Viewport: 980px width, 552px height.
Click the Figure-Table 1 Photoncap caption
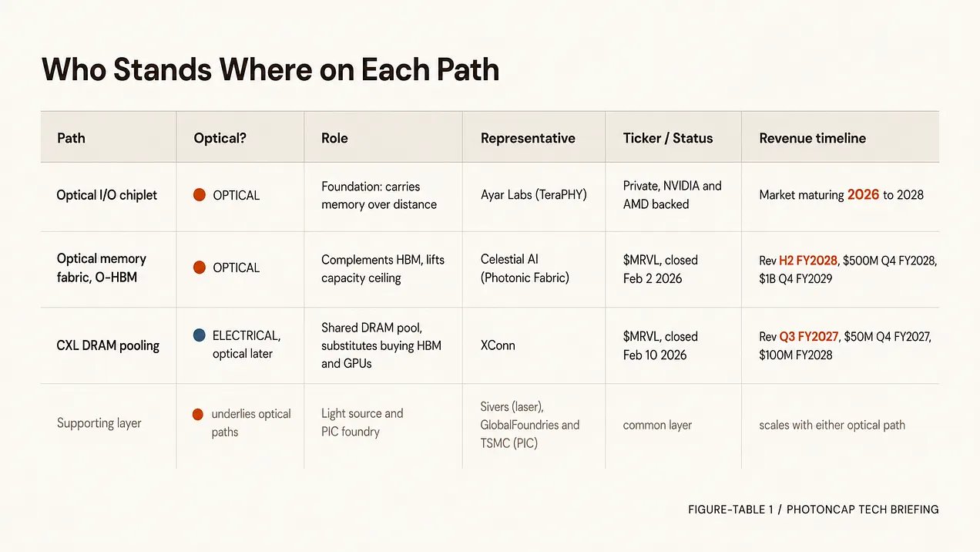click(x=813, y=510)
